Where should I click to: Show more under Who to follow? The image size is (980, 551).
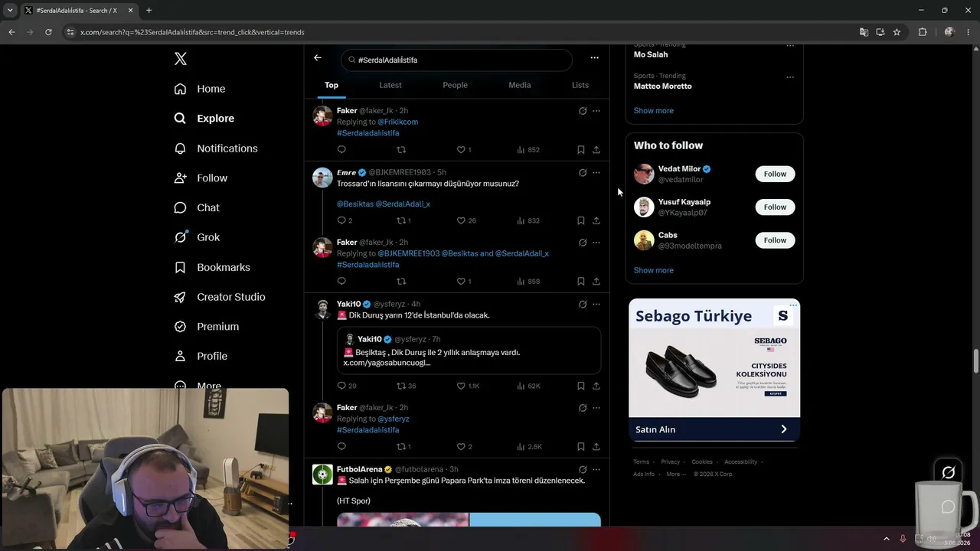(654, 270)
